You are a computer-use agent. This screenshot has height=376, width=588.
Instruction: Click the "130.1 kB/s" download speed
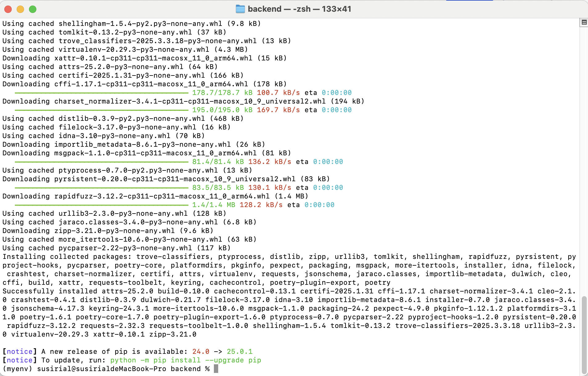(270, 188)
